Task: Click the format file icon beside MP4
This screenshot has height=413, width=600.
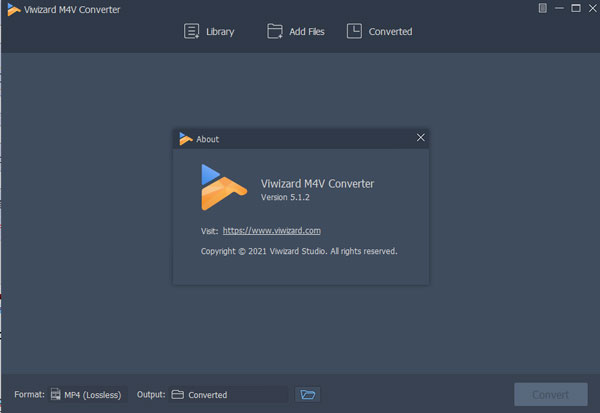Action: pos(55,394)
